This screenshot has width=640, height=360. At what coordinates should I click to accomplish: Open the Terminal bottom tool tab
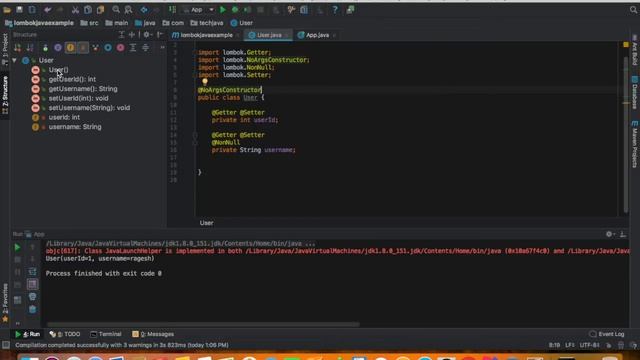pos(106,334)
